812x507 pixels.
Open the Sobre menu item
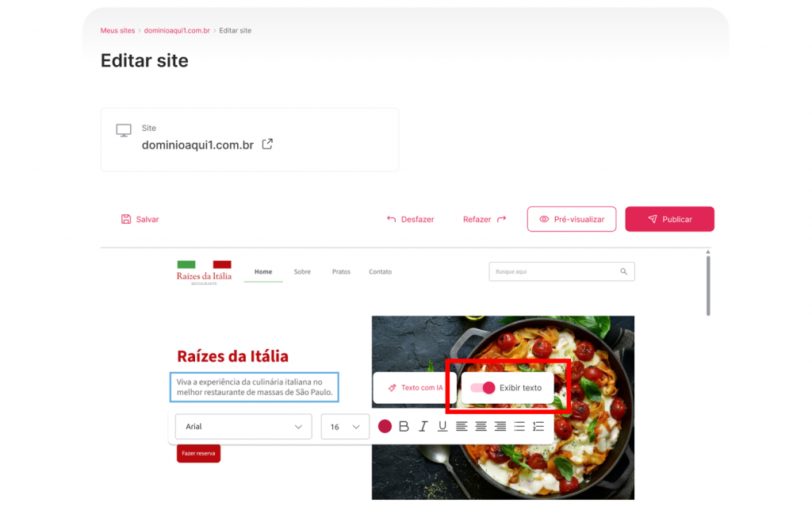[x=302, y=271]
